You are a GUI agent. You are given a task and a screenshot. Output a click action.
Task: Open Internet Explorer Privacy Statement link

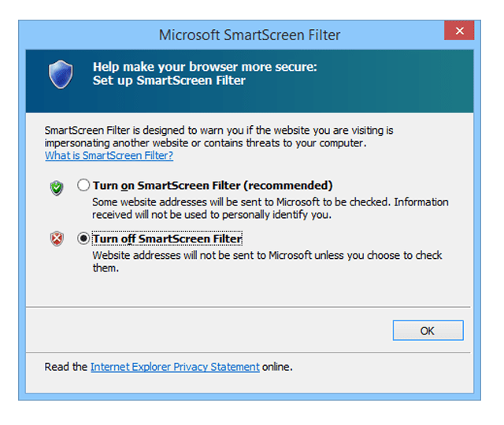click(x=175, y=367)
